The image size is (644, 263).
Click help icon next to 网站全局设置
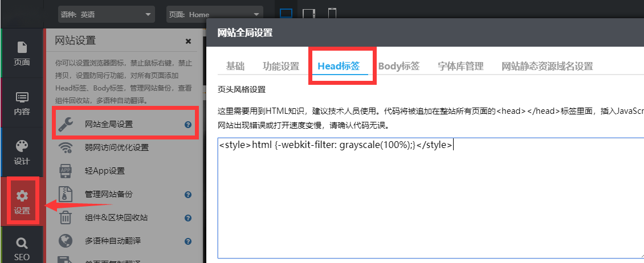tap(188, 125)
